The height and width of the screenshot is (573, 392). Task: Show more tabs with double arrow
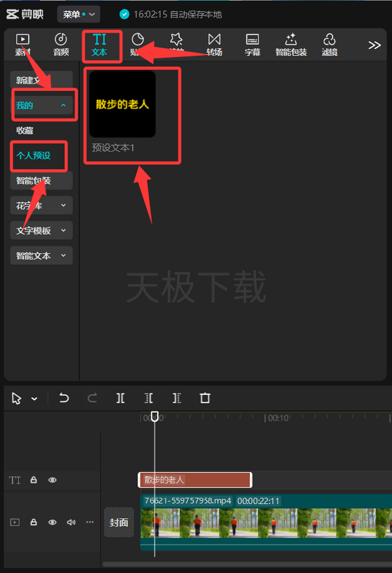(x=374, y=45)
